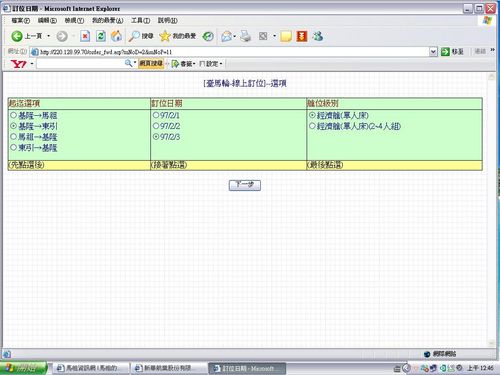This screenshot has width=500, height=375.
Task: Click the Messenger people icon in toolbar
Action: tap(318, 36)
